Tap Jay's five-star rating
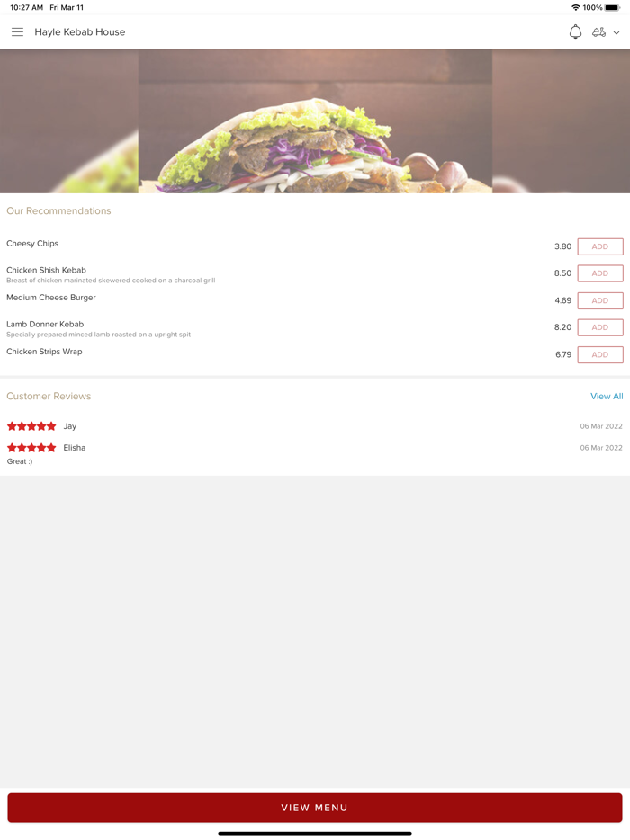This screenshot has height=840, width=630. (31, 426)
